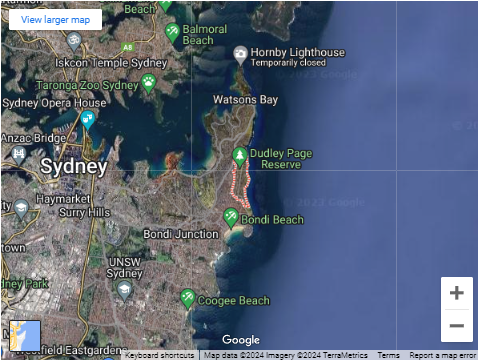478x360 pixels.
Task: Zoom out with the minus button
Action: (x=457, y=326)
